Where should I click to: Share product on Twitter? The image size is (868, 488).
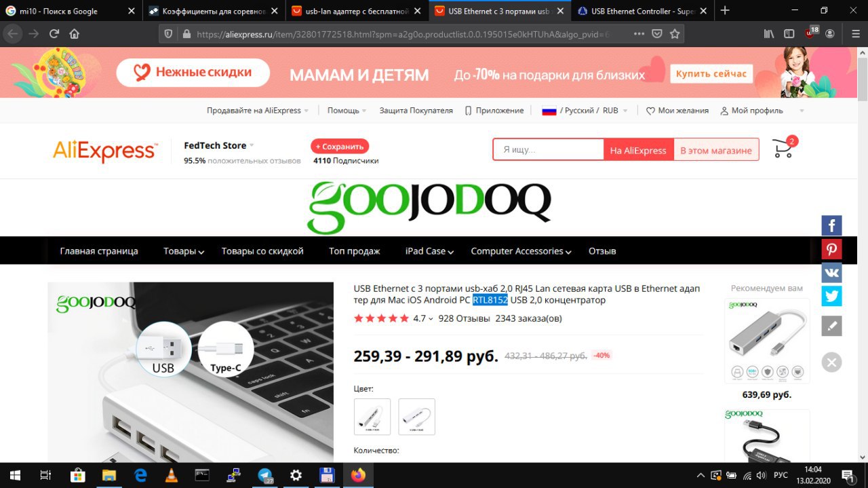(x=832, y=297)
